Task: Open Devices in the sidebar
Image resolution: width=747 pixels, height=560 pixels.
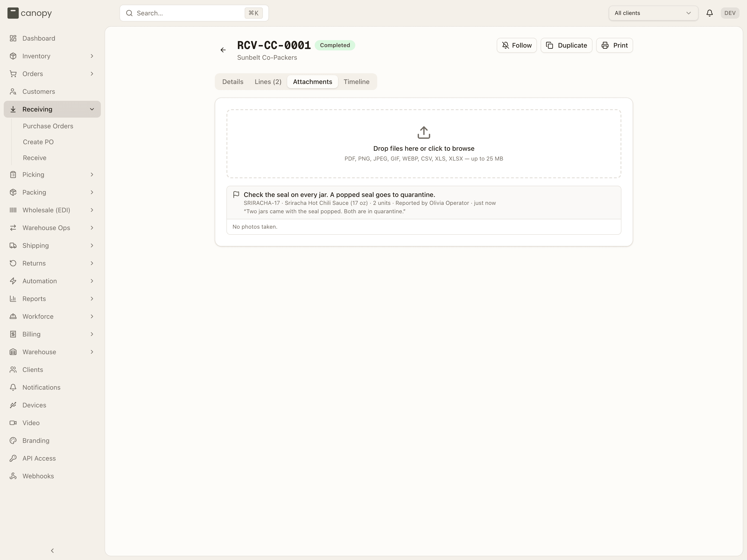Action: [x=52, y=405]
